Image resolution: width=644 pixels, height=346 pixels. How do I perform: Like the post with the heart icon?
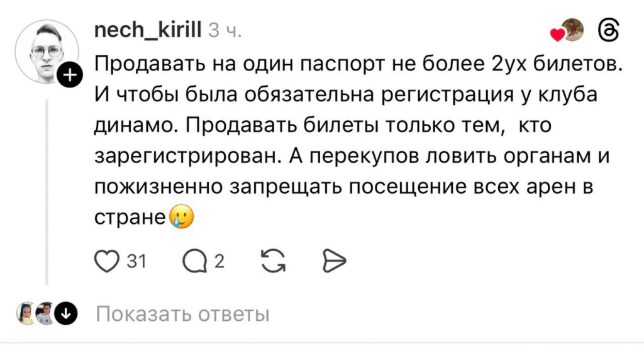(x=107, y=260)
